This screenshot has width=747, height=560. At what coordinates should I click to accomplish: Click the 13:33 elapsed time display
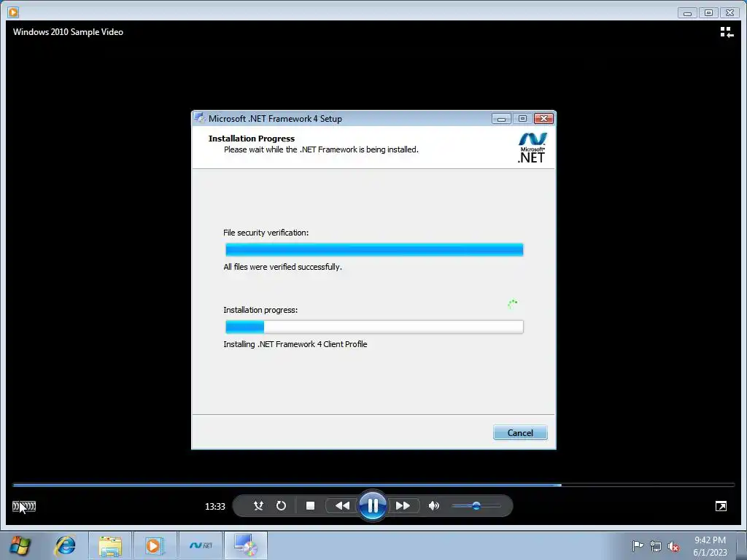tap(215, 507)
